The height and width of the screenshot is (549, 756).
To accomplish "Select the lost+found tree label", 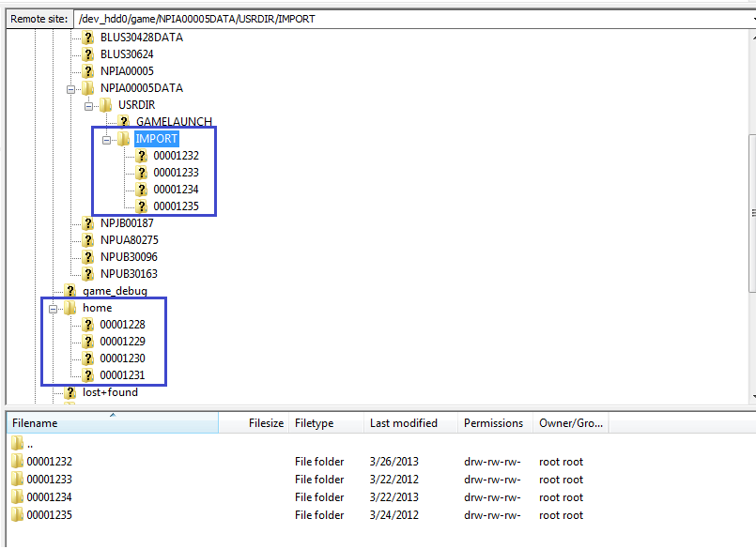I will 110,392.
